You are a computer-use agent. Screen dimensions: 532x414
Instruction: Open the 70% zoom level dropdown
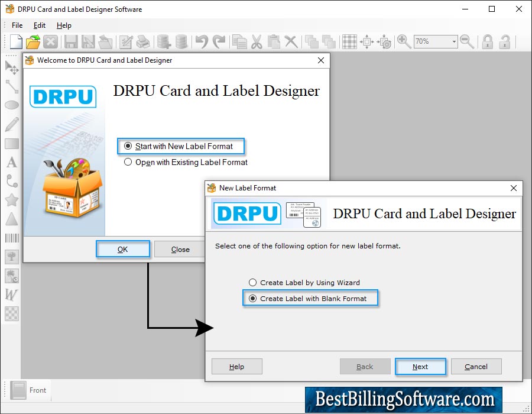pos(455,42)
